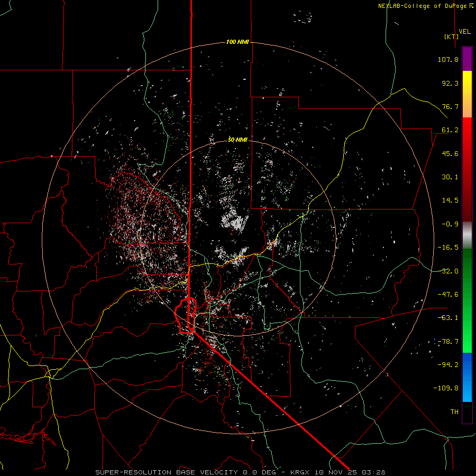Click the -109.8 value on velocity scale
The image size is (476, 476).
(x=446, y=388)
